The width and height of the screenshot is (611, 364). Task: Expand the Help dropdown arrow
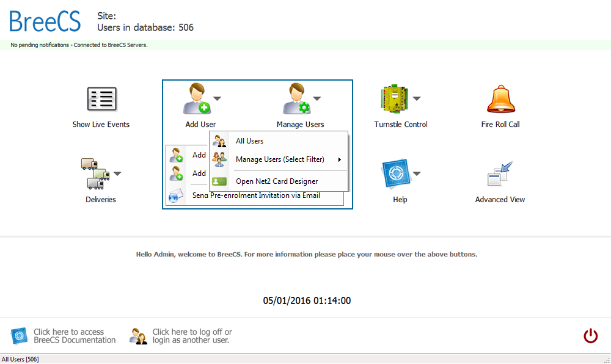coord(417,174)
